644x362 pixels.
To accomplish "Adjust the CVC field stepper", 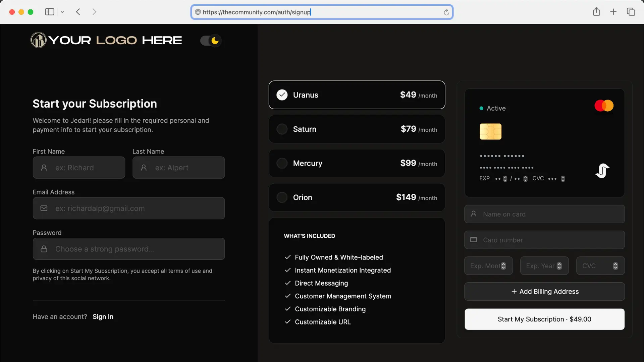I will pos(615,266).
